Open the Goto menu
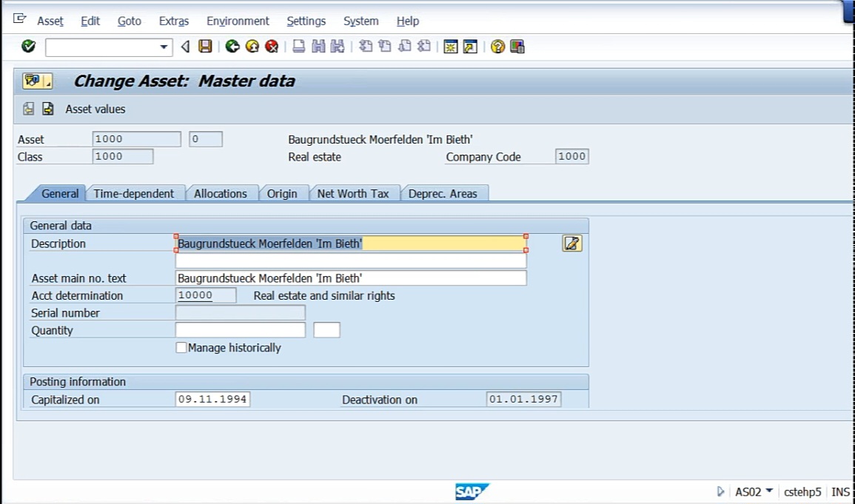This screenshot has width=855, height=504. (130, 21)
